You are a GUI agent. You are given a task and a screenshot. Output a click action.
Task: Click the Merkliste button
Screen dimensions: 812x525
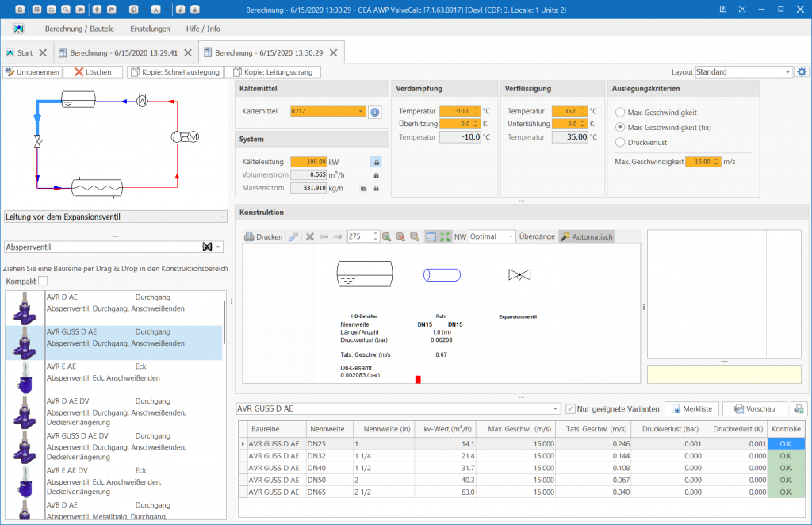[x=691, y=409]
